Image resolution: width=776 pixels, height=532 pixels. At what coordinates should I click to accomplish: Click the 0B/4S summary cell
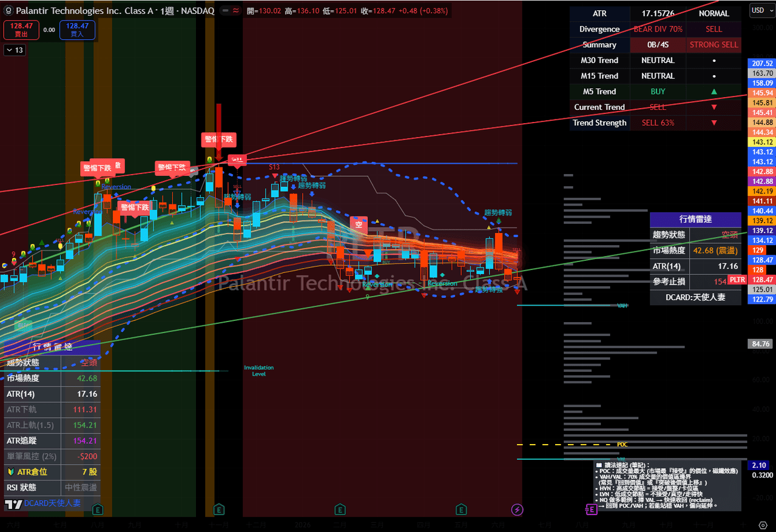pyautogui.click(x=658, y=45)
